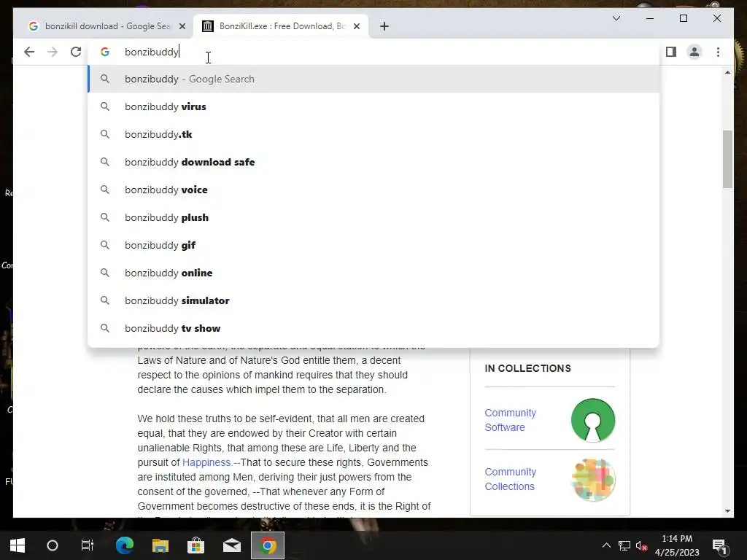The height and width of the screenshot is (560, 747).
Task: Open Cortana search circle on taskbar
Action: coord(53,545)
